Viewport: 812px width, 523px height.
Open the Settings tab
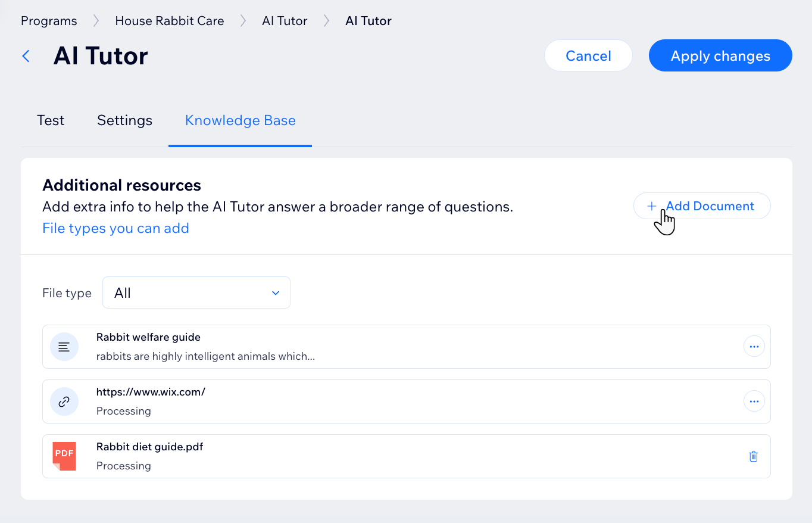point(124,120)
